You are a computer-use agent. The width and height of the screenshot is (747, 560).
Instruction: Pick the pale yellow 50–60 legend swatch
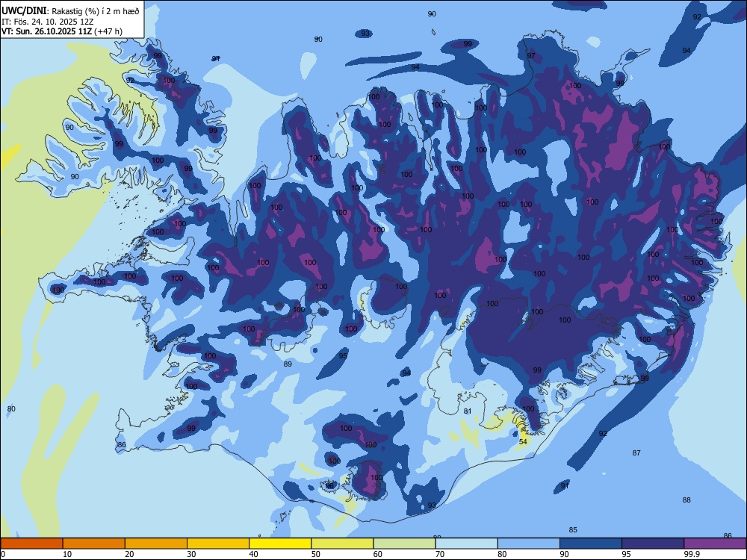point(343,544)
